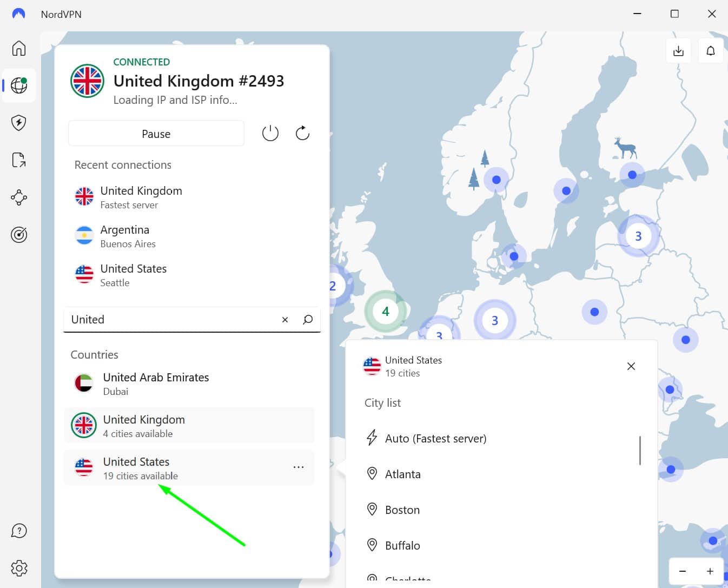Close the United States city list
Viewport: 728px width, 588px height.
click(631, 366)
